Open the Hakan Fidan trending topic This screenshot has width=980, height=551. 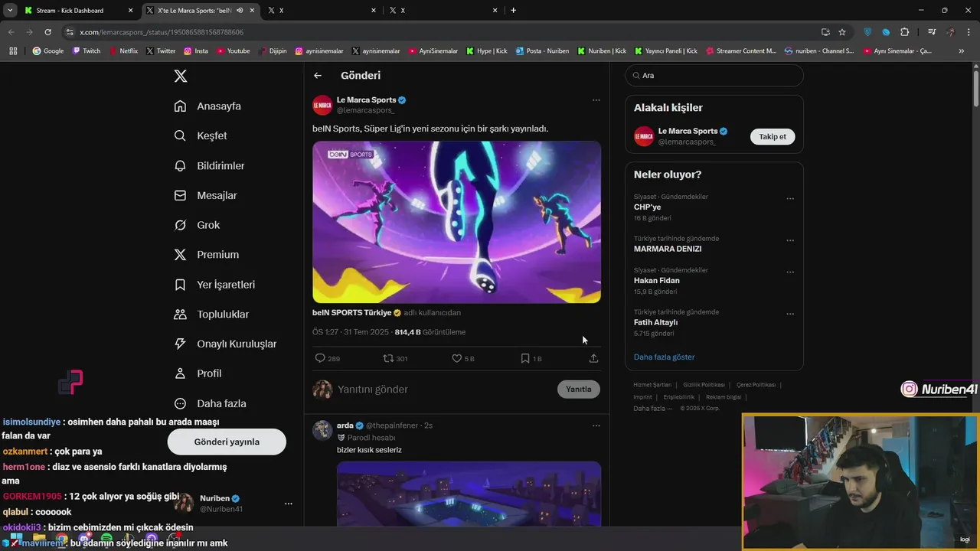coord(657,280)
